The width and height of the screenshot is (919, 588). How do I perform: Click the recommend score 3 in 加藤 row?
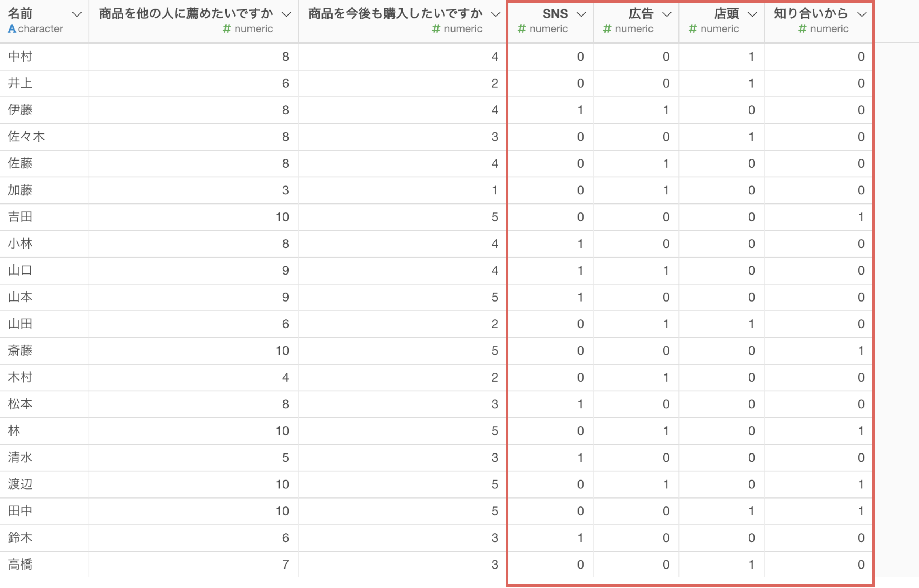point(285,190)
